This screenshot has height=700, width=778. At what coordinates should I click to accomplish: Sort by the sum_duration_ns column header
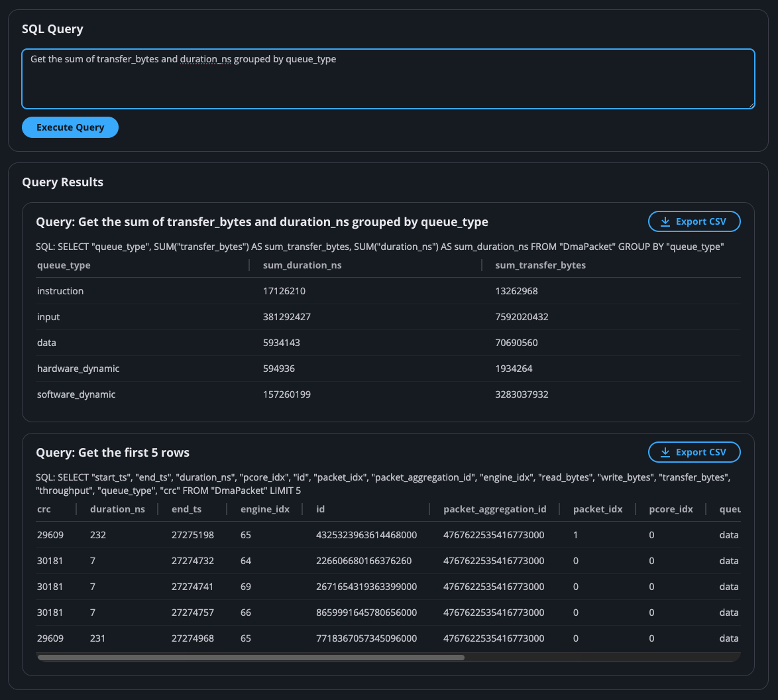[302, 265]
